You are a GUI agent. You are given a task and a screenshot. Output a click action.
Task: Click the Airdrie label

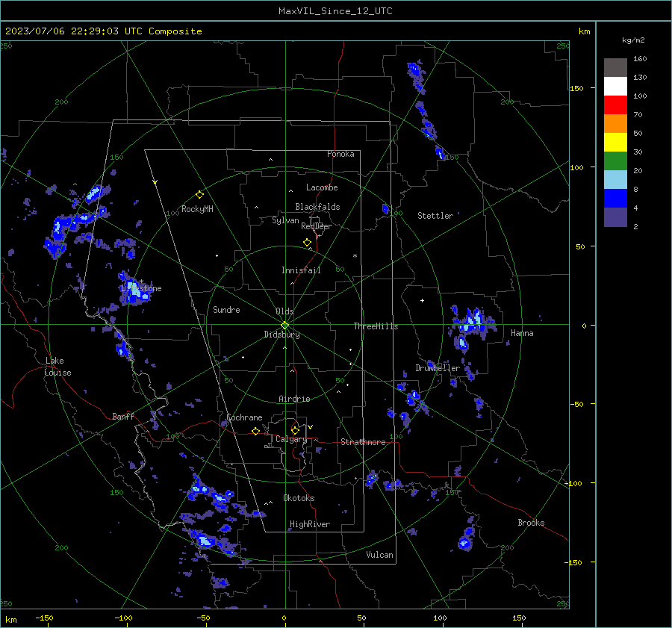click(294, 399)
